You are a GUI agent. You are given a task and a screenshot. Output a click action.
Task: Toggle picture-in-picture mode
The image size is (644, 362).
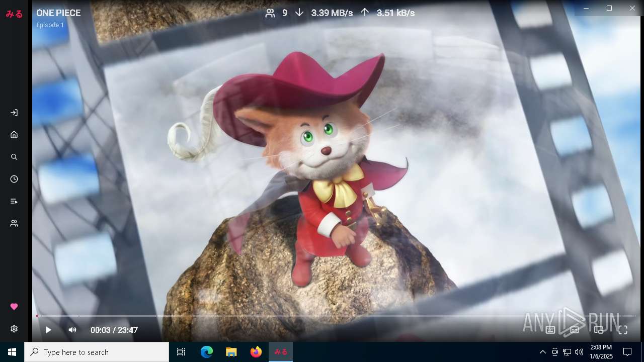point(599,330)
